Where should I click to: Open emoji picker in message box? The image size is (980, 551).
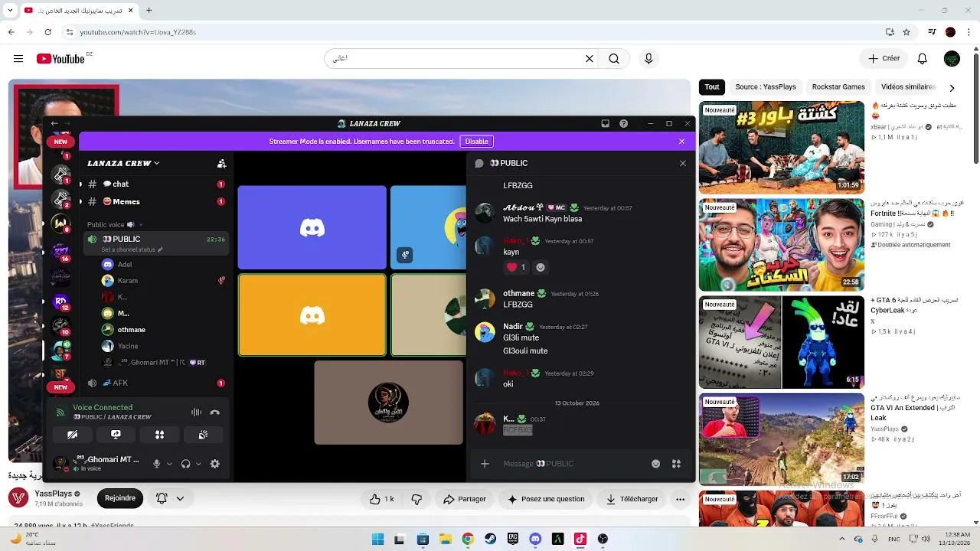pyautogui.click(x=656, y=464)
